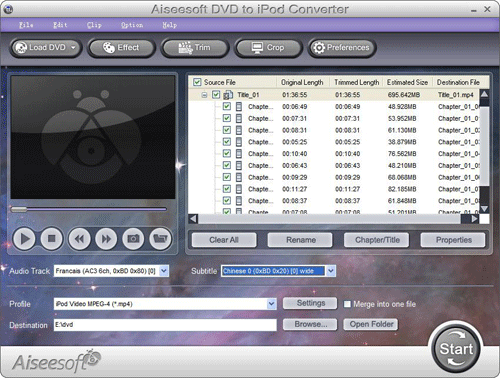The image size is (500, 378).
Task: Click the Trimmed Length column header
Action: [x=356, y=82]
